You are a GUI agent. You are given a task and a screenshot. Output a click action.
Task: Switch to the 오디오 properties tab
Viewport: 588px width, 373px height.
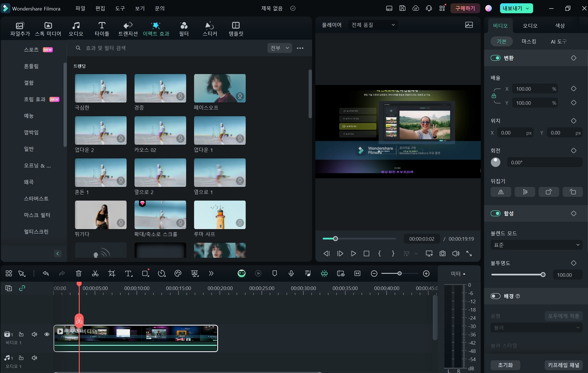[530, 25]
